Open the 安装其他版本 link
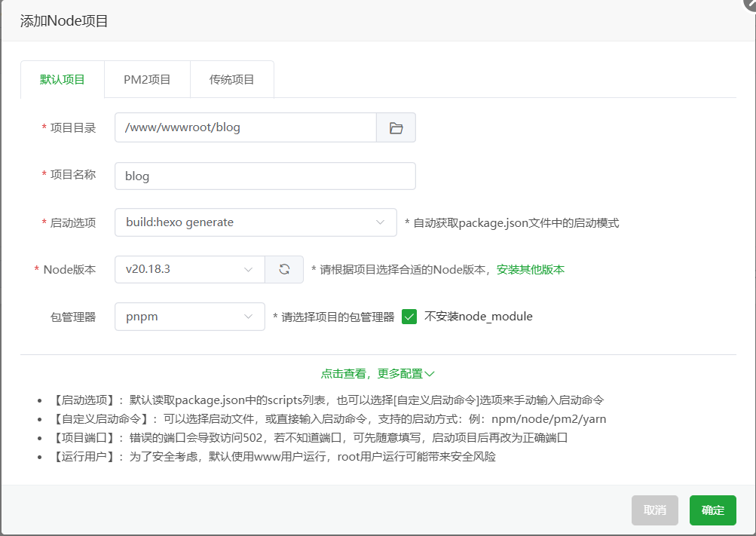The image size is (756, 536). (x=531, y=269)
